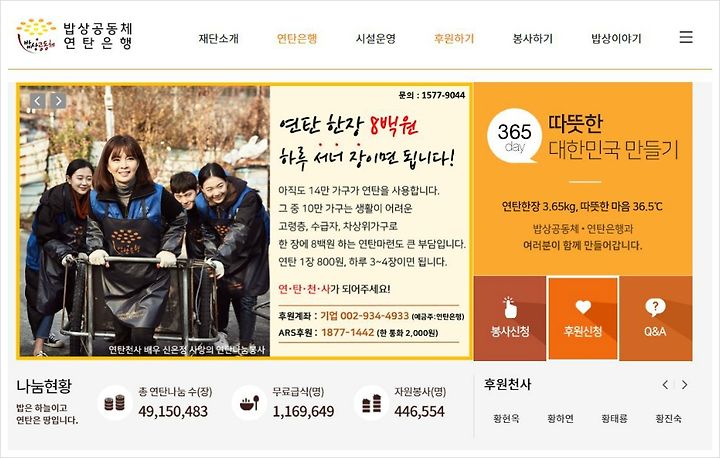The height and width of the screenshot is (458, 720).
Task: Select the 후원하기 menu item
Action: pos(454,39)
